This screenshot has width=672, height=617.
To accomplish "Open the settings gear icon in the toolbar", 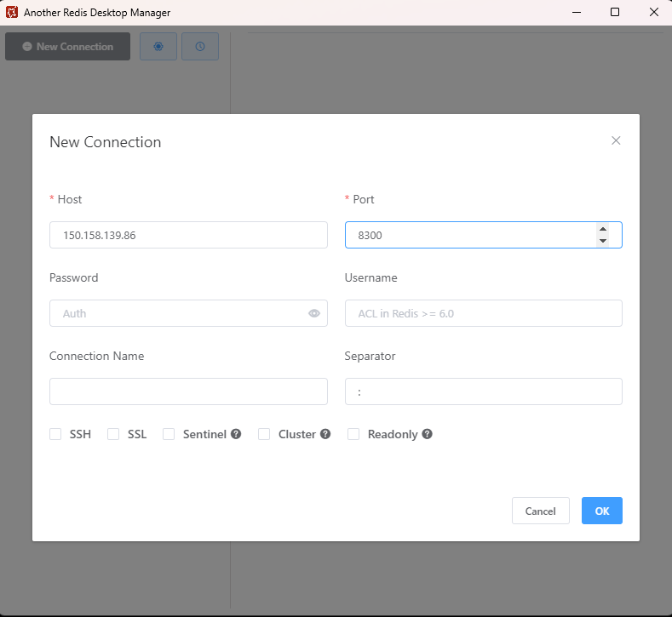I will pyautogui.click(x=158, y=46).
